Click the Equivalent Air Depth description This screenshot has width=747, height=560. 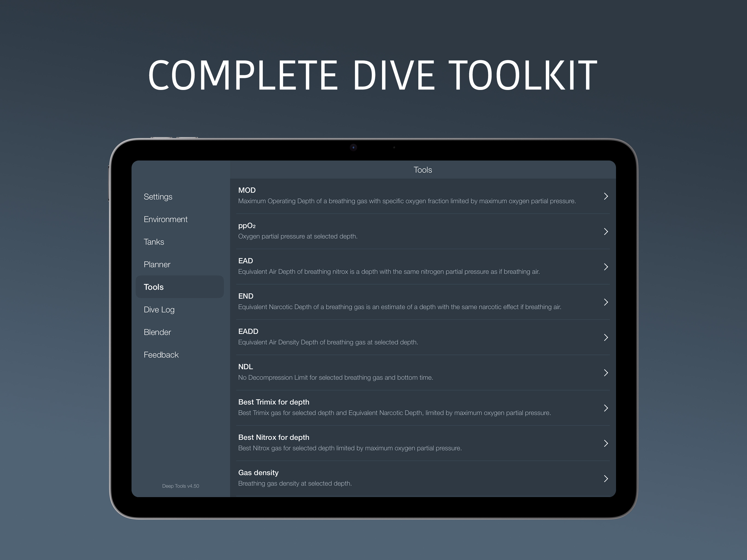tap(389, 272)
